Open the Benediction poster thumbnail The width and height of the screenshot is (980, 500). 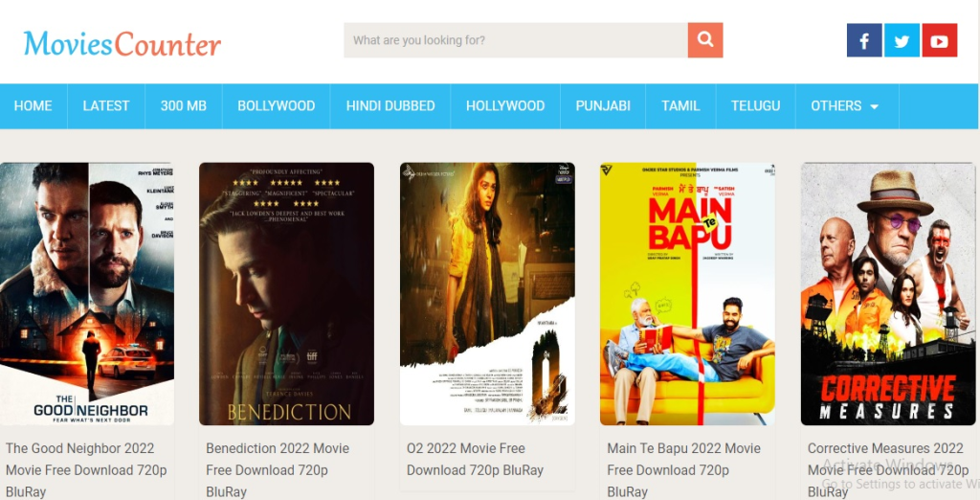[286, 294]
